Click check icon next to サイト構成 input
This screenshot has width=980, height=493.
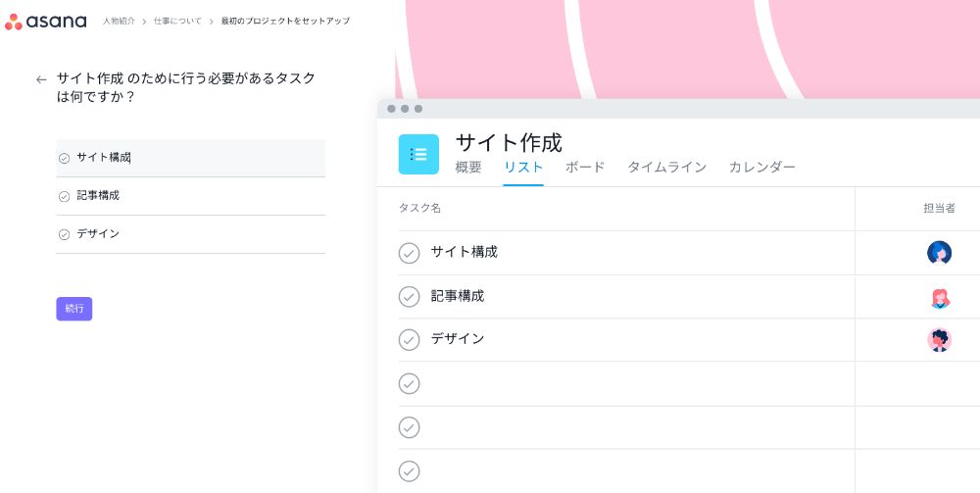pos(65,158)
